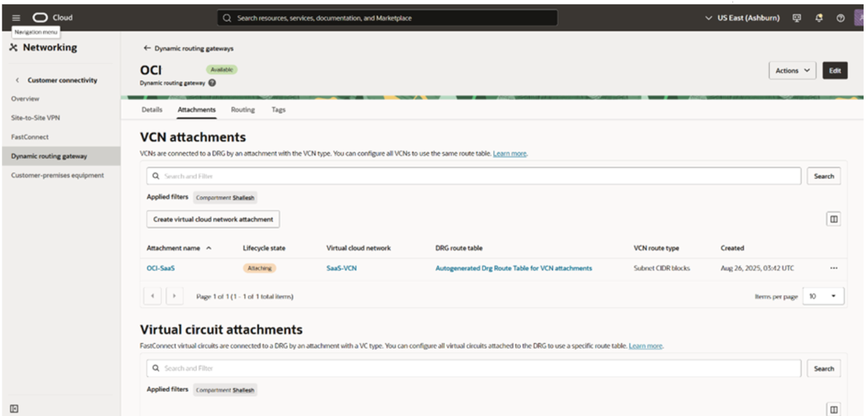Open the US East (Ashburn) region selector
The width and height of the screenshot is (868, 416).
[742, 18]
